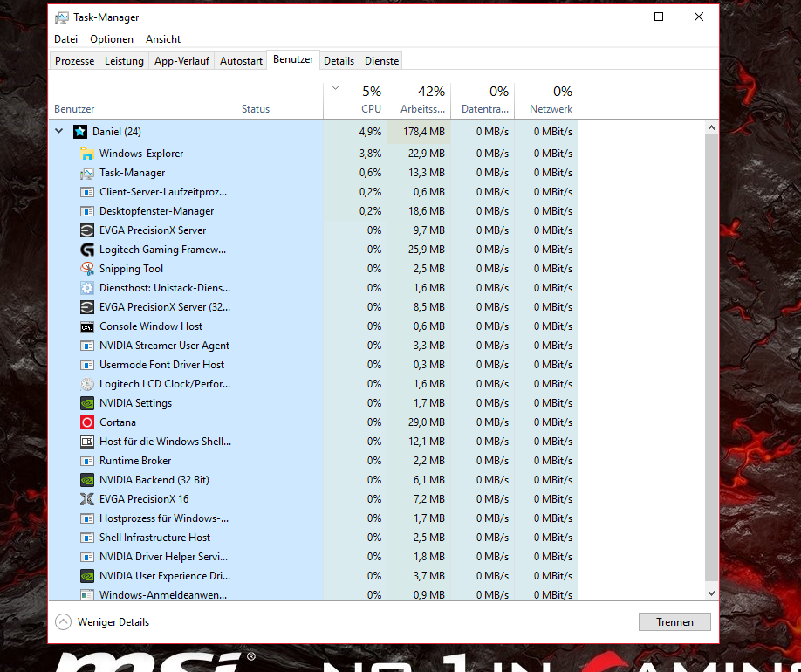801x672 pixels.
Task: Sort by the Status column header
Action: tap(280, 100)
